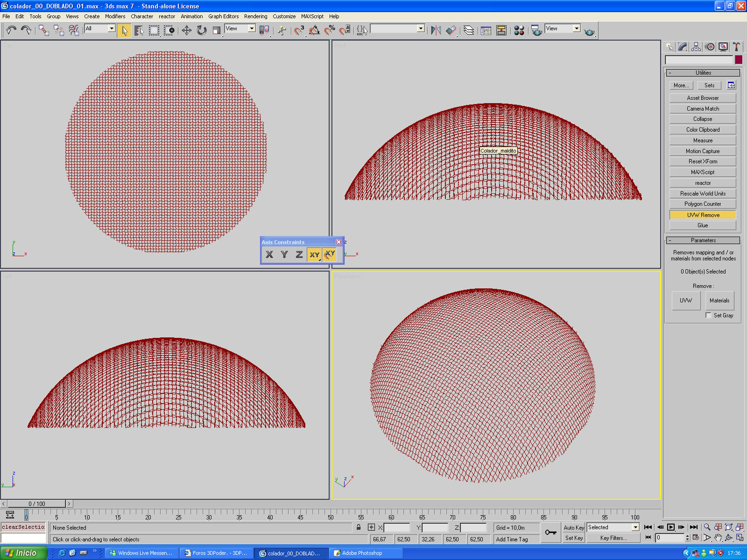Click the object color swatch

point(738,60)
